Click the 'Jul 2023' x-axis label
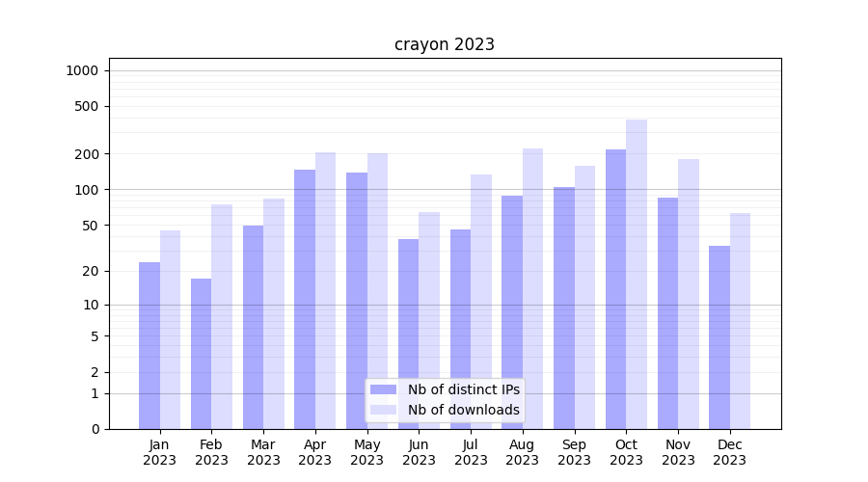The width and height of the screenshot is (868, 482). click(x=471, y=452)
